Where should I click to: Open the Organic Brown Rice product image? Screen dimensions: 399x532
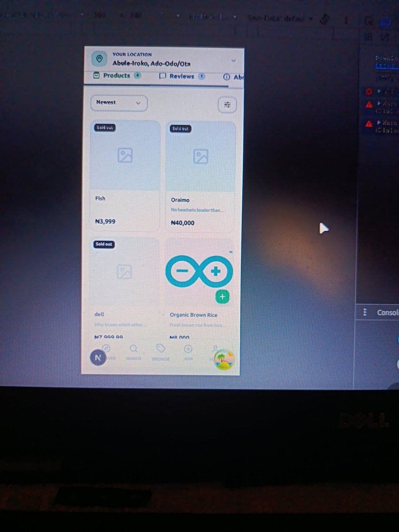click(199, 271)
